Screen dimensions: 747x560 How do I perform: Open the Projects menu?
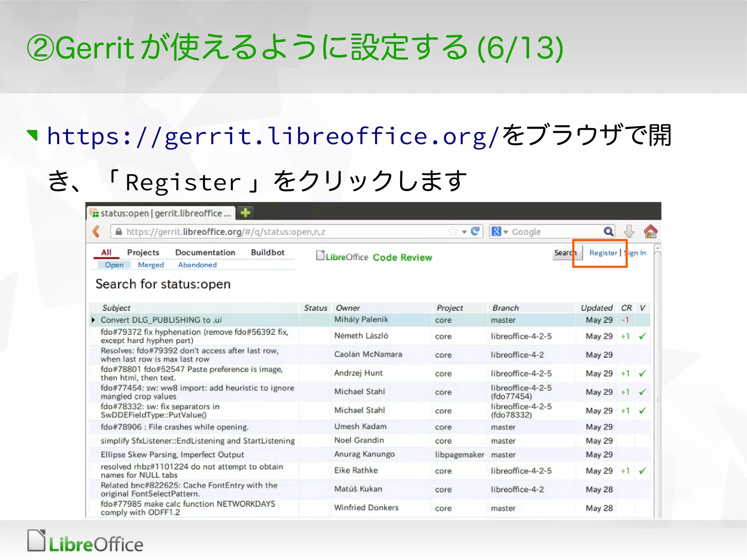pos(143,252)
